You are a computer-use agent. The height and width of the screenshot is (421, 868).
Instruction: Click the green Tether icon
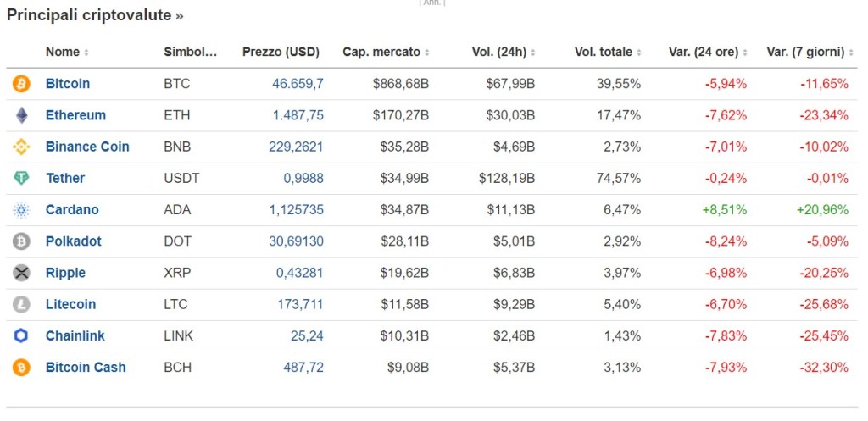21,178
